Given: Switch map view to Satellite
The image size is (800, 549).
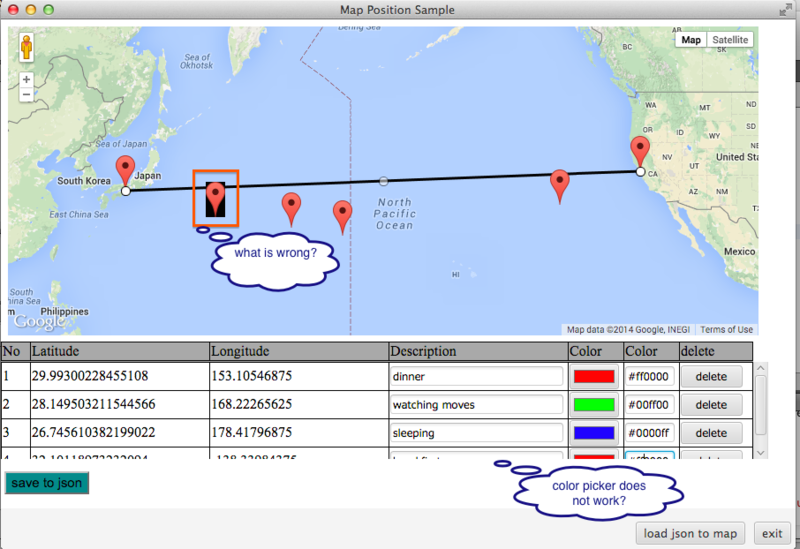Looking at the screenshot, I should (730, 40).
